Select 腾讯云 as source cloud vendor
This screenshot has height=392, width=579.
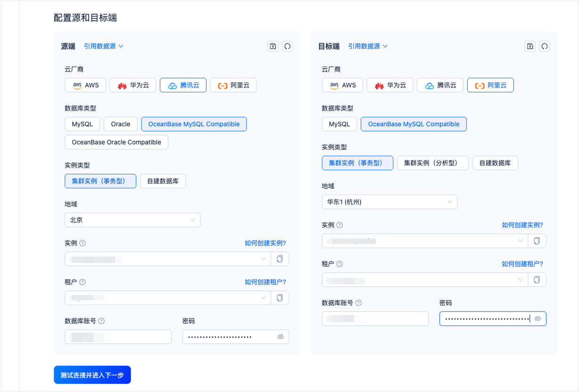[183, 85]
